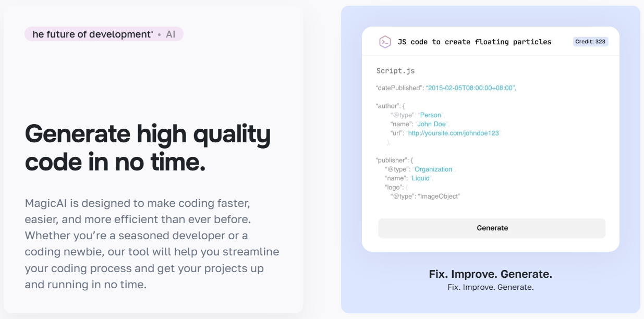Click the 'Organization' type value
The width and height of the screenshot is (644, 319).
pyautogui.click(x=433, y=169)
